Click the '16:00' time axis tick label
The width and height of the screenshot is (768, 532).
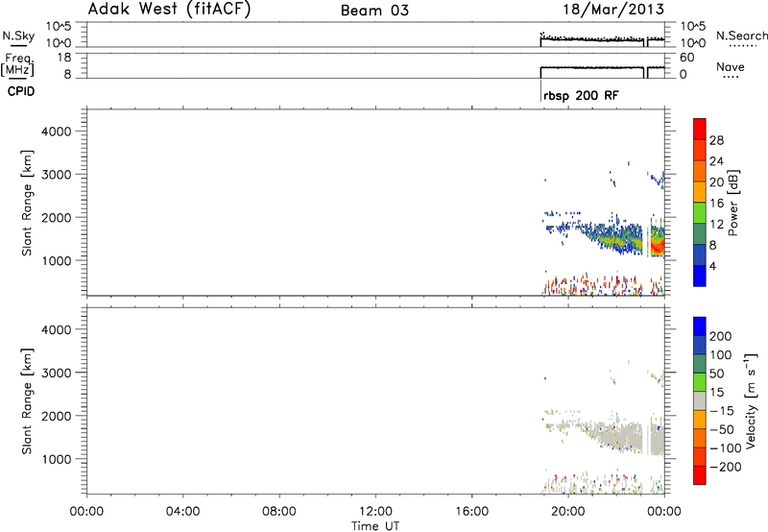(471, 512)
